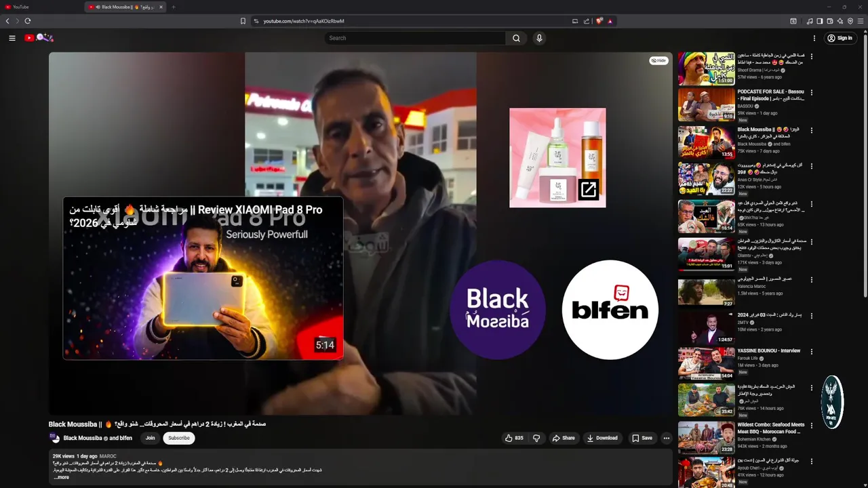Open options menu for PODCASTE FOR SALE video
The width and height of the screenshot is (868, 488).
pos(811,93)
